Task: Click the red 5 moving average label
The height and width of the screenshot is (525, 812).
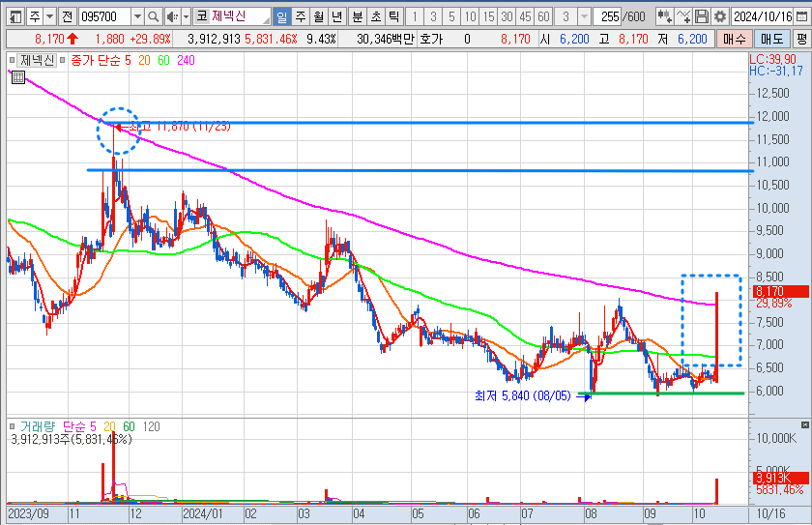Action: click(x=128, y=61)
